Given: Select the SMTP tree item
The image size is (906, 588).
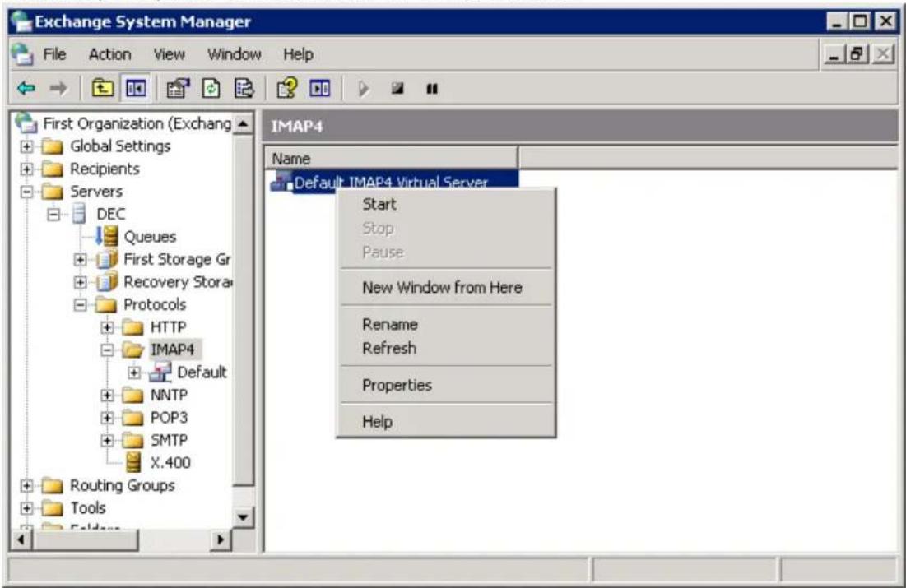Looking at the screenshot, I should [x=169, y=440].
